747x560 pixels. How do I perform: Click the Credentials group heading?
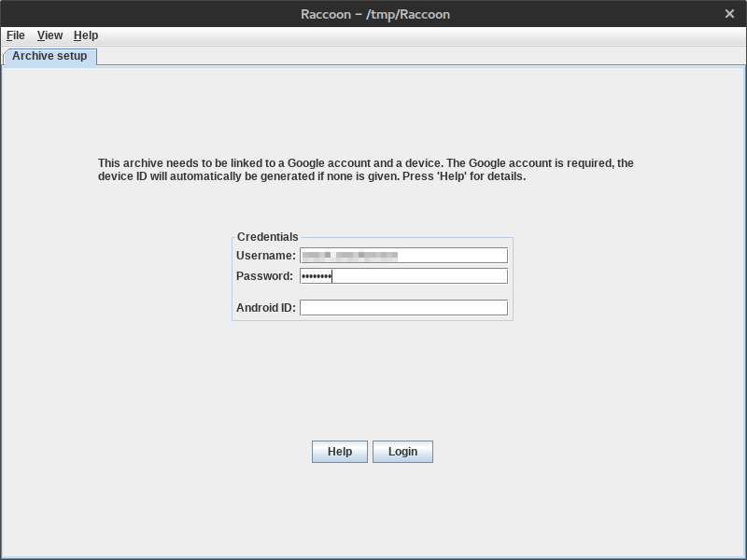coord(267,237)
